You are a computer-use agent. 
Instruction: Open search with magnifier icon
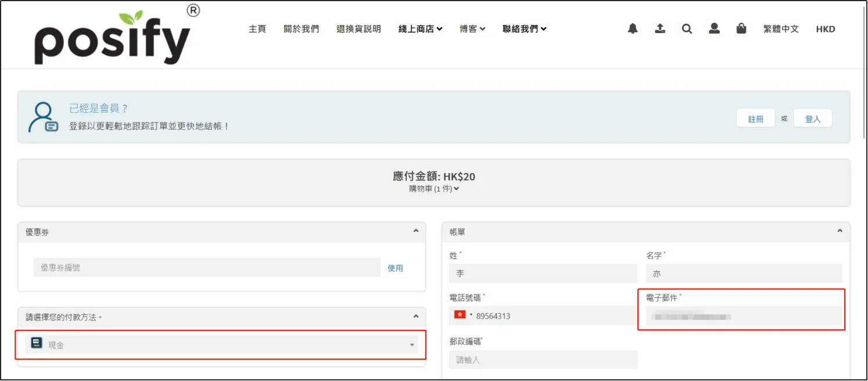[x=687, y=28]
